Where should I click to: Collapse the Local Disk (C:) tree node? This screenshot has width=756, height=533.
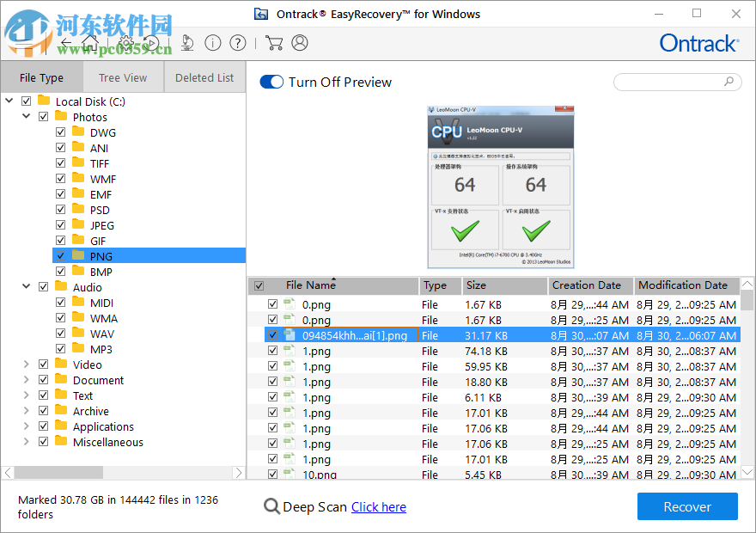coord(9,101)
